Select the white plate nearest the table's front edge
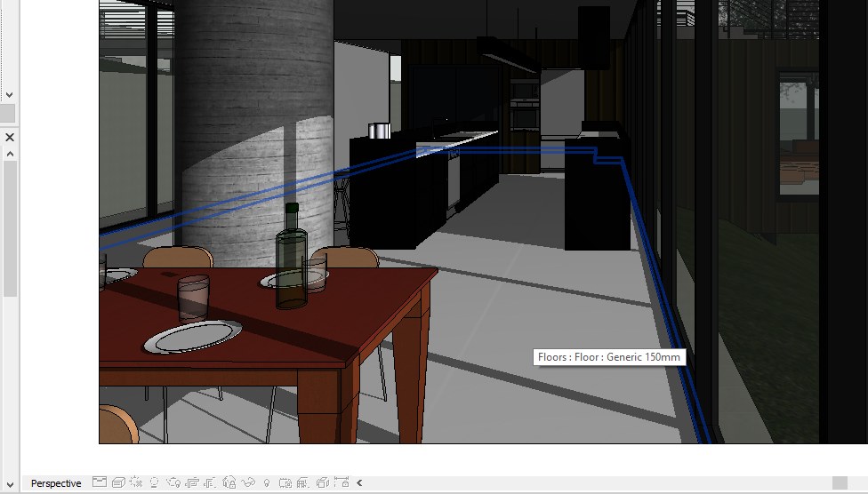The height and width of the screenshot is (494, 868). 193,336
